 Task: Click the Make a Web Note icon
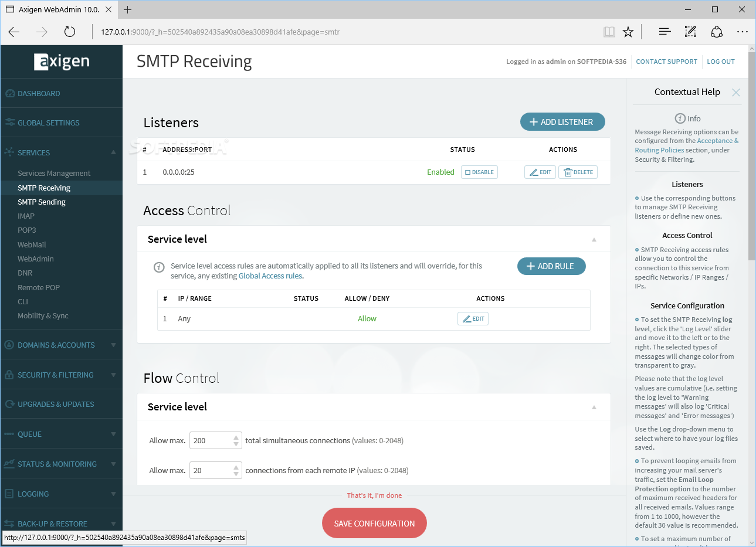[691, 32]
